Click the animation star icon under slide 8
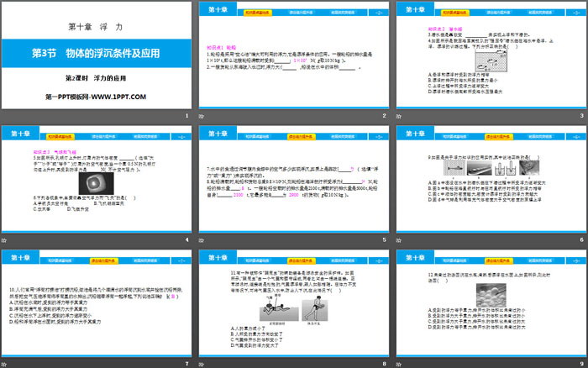588x368 pixels. tap(202, 365)
